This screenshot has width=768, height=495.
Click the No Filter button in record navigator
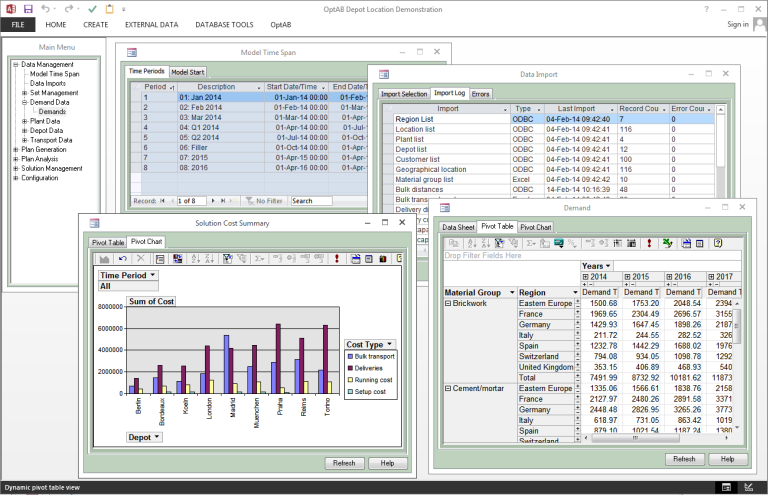click(264, 201)
